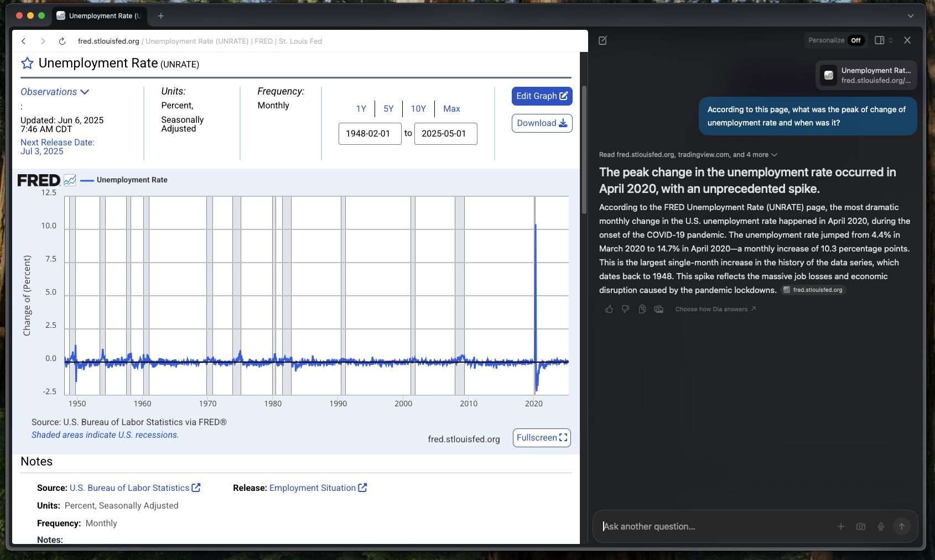The height and width of the screenshot is (560, 935).
Task: Click the 'Next Release Date:' label
Action: coord(58,143)
